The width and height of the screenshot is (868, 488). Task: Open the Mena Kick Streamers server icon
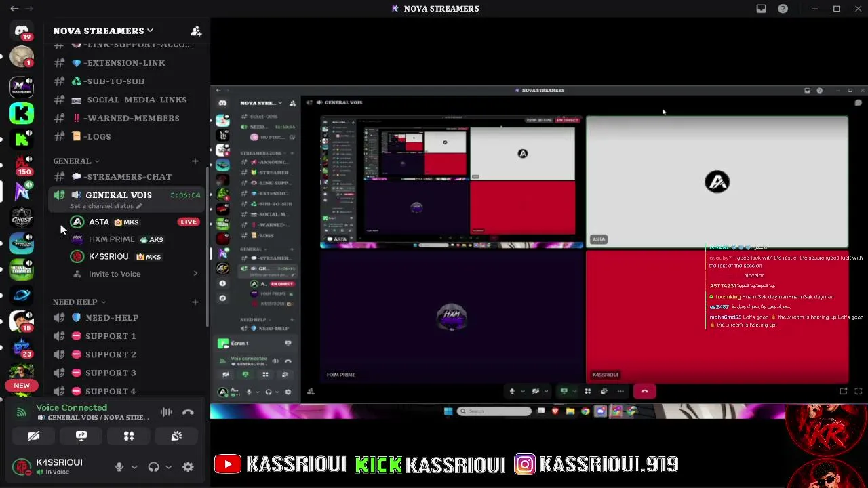(22, 270)
